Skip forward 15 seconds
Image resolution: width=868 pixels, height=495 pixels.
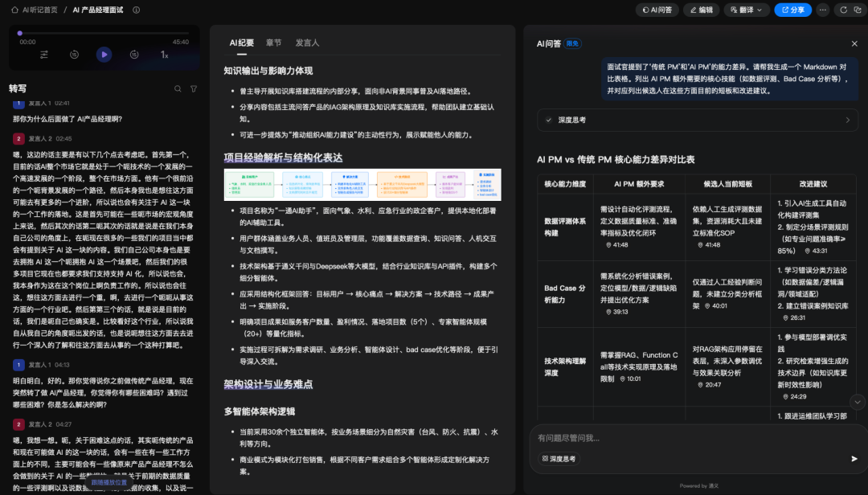click(x=134, y=55)
